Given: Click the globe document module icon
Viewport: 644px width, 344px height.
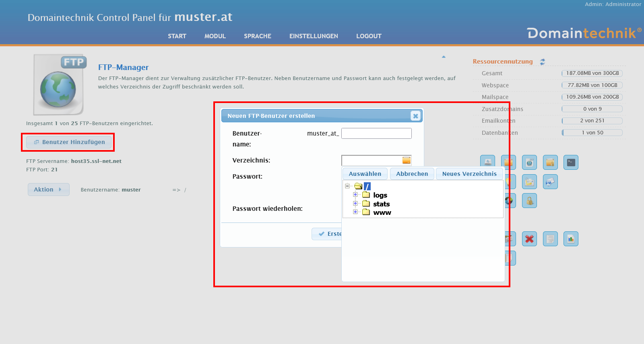Looking at the screenshot, I should click(529, 163).
